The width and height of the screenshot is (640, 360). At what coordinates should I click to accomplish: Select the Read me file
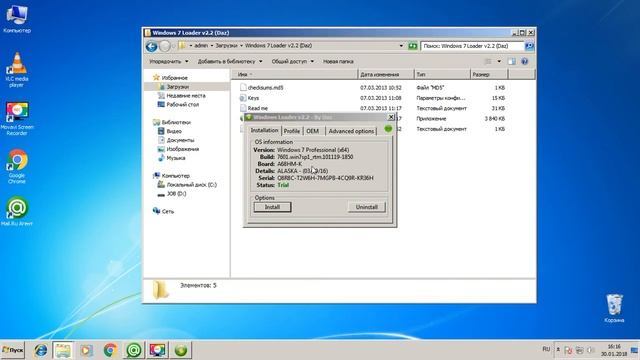(x=254, y=108)
